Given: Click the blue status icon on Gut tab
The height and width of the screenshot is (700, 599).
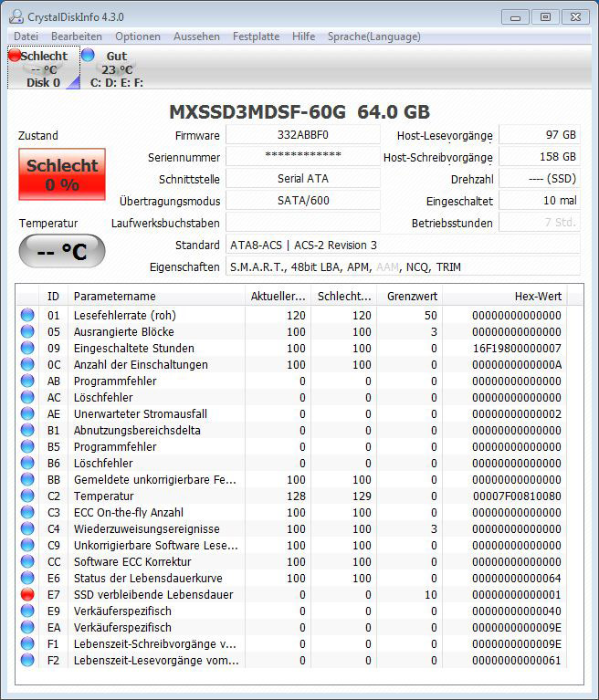Looking at the screenshot, I should pos(88,55).
